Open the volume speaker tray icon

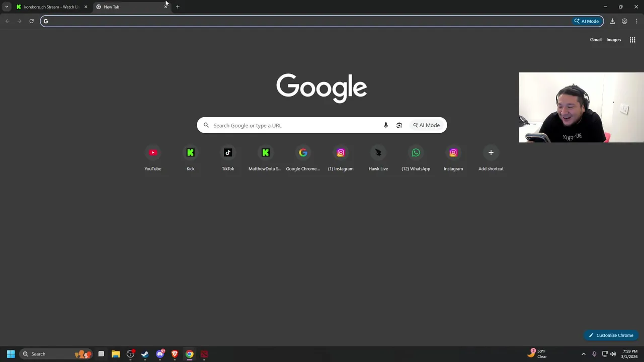tap(613, 354)
